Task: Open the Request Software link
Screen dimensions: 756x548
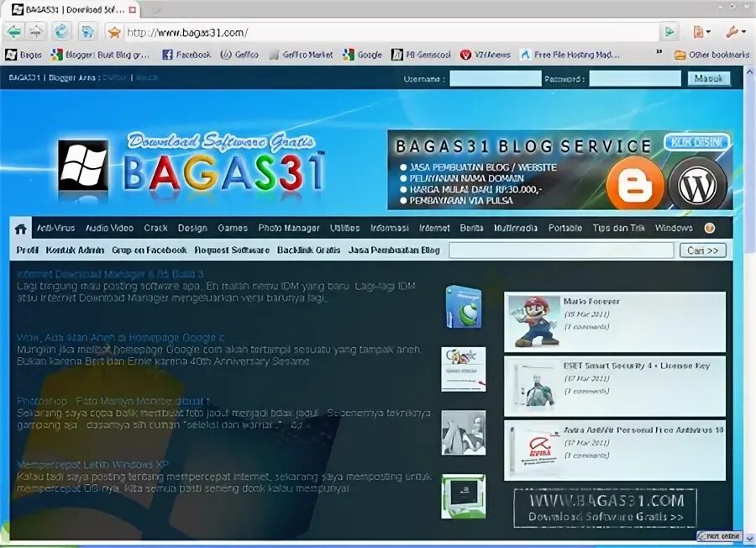Action: point(232,250)
